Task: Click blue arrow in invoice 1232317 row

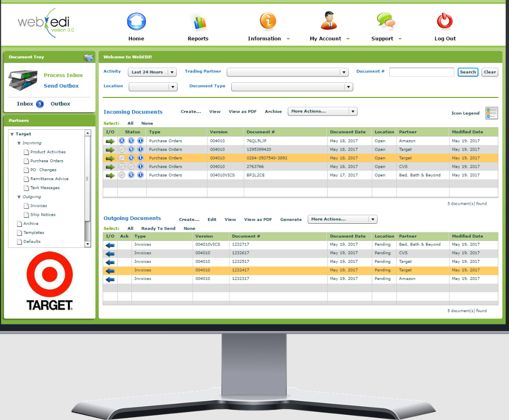Action: point(110,279)
